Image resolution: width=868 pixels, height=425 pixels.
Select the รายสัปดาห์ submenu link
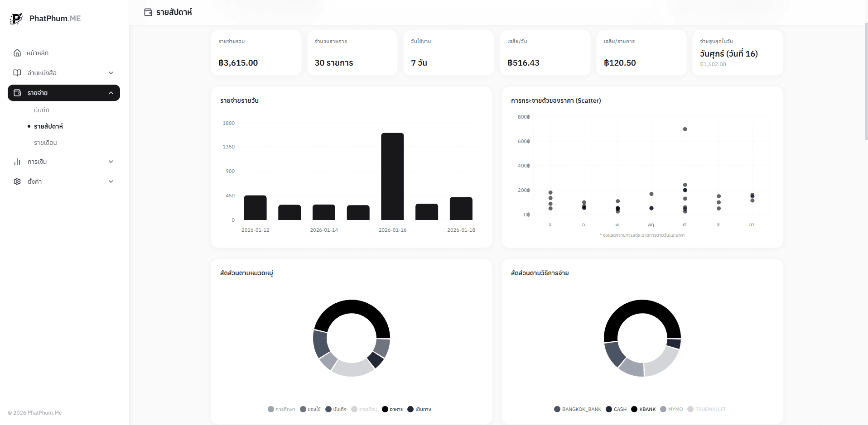pos(48,126)
